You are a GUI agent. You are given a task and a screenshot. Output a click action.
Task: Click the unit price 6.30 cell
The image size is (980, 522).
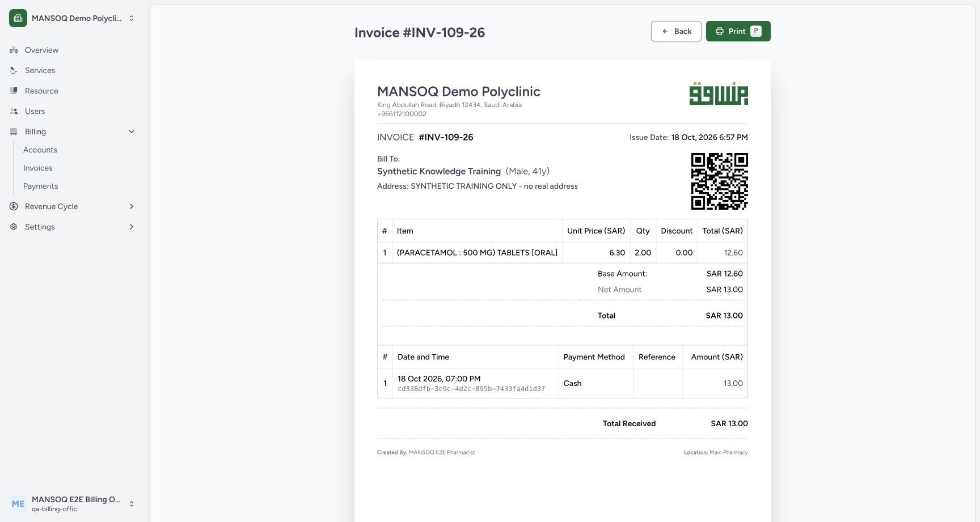click(596, 253)
